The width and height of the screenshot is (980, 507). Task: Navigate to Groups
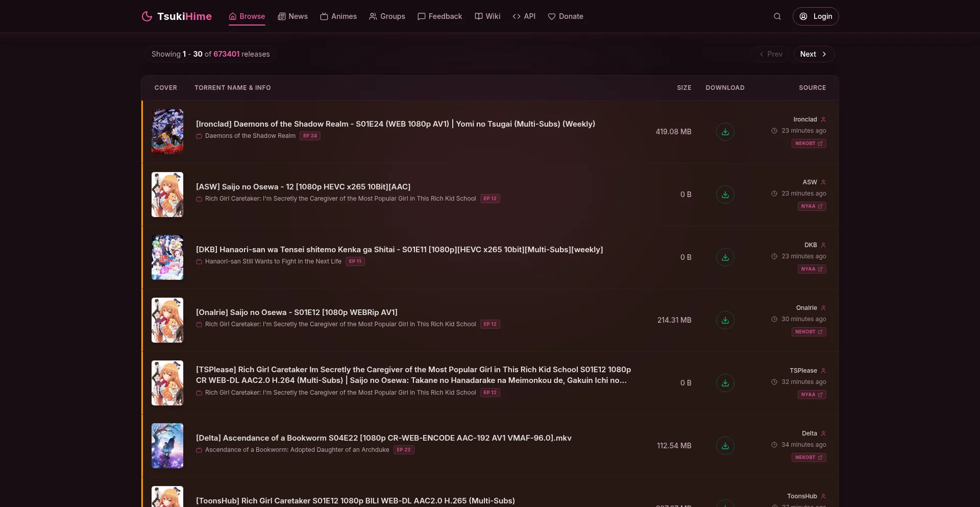(x=387, y=16)
